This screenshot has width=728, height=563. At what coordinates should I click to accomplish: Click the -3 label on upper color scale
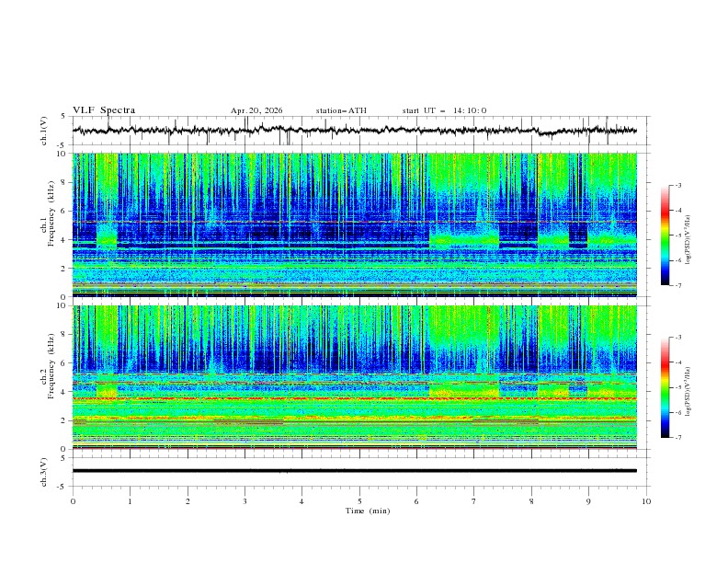[677, 185]
